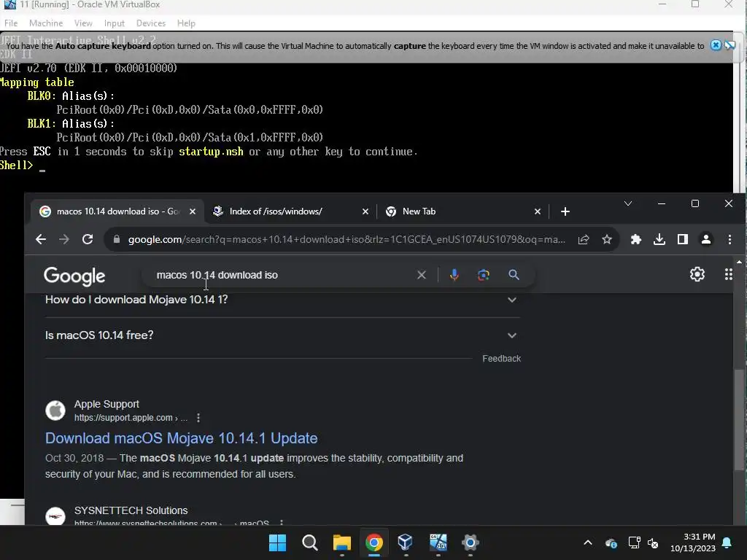Click the Google logo
Viewport: 747px width, 560px height.
(74, 276)
